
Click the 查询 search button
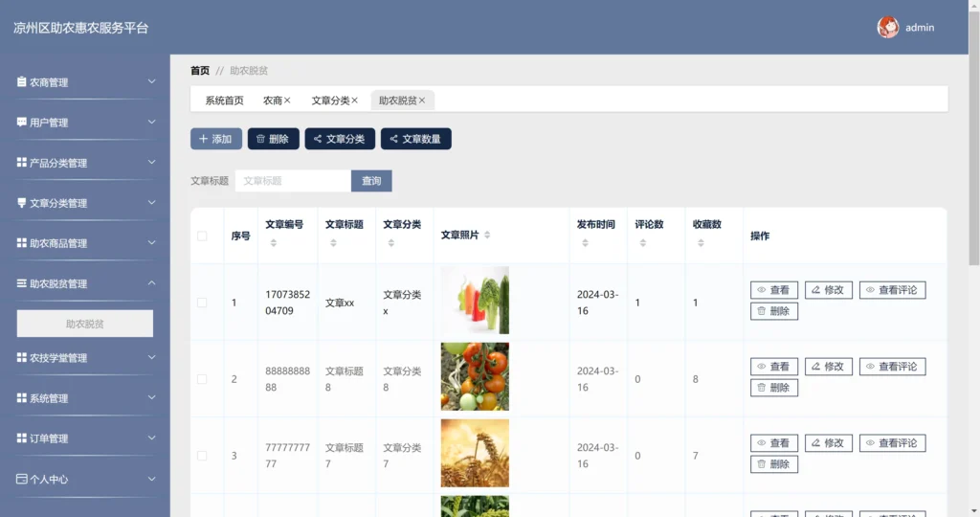tap(371, 181)
